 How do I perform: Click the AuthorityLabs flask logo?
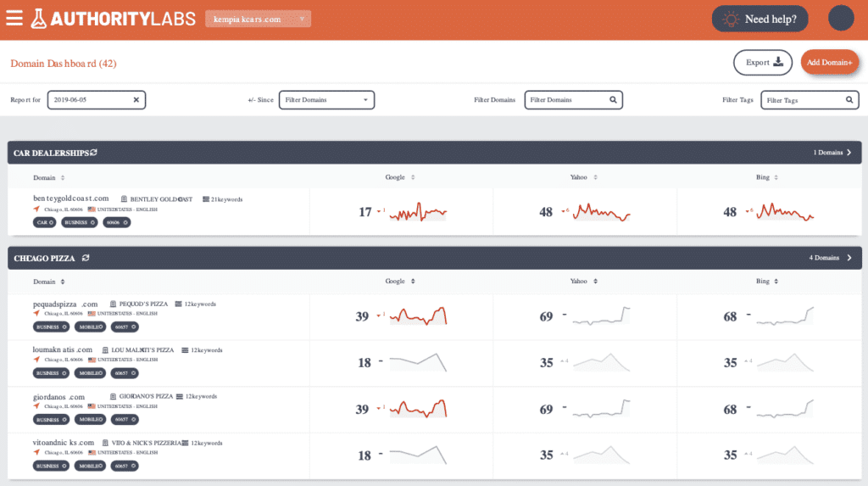[x=38, y=19]
